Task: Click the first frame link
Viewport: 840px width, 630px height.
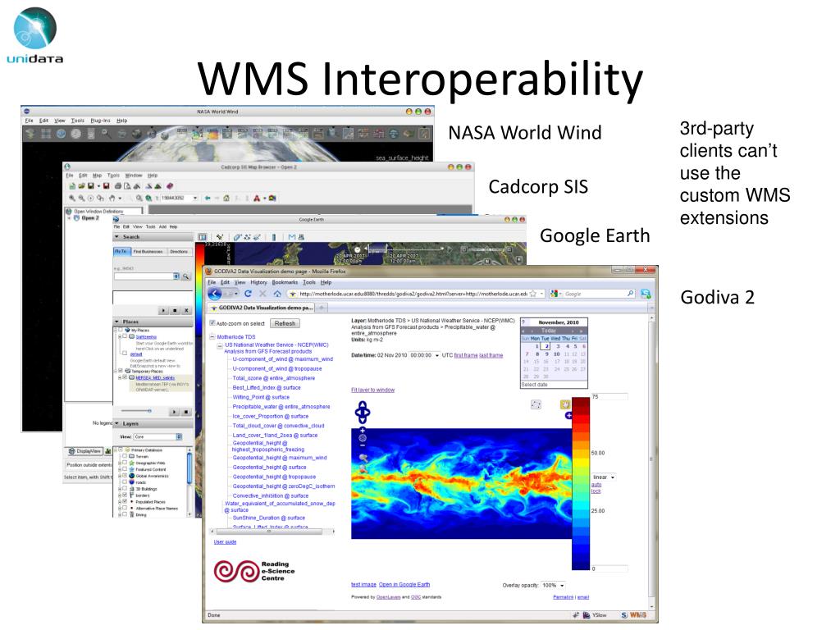Action: point(466,355)
